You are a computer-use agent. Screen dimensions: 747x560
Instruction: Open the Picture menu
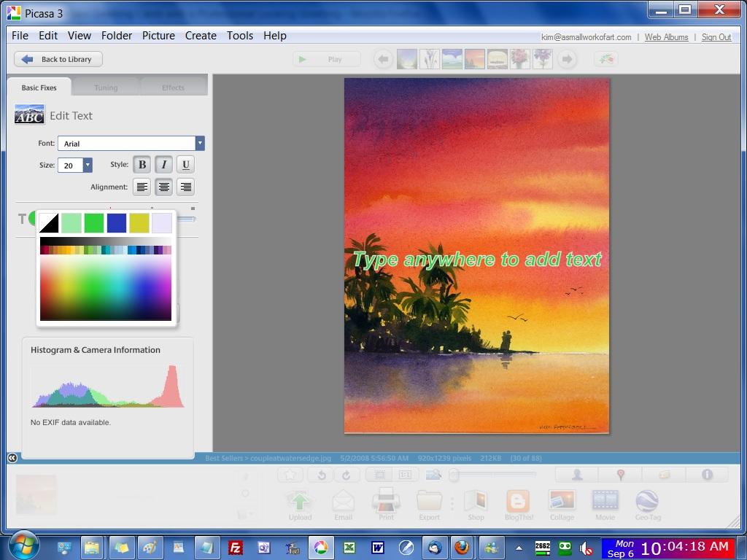click(158, 36)
